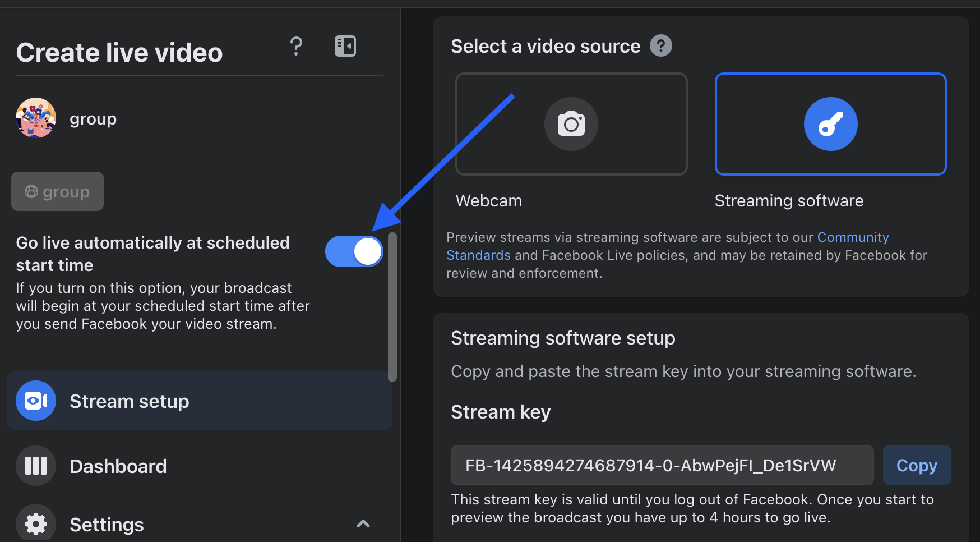Open the Dashboard menu item
The image size is (980, 542).
pyautogui.click(x=199, y=466)
